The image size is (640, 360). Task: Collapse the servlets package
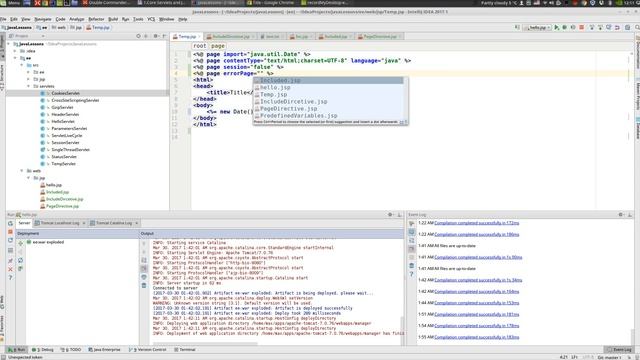point(29,86)
